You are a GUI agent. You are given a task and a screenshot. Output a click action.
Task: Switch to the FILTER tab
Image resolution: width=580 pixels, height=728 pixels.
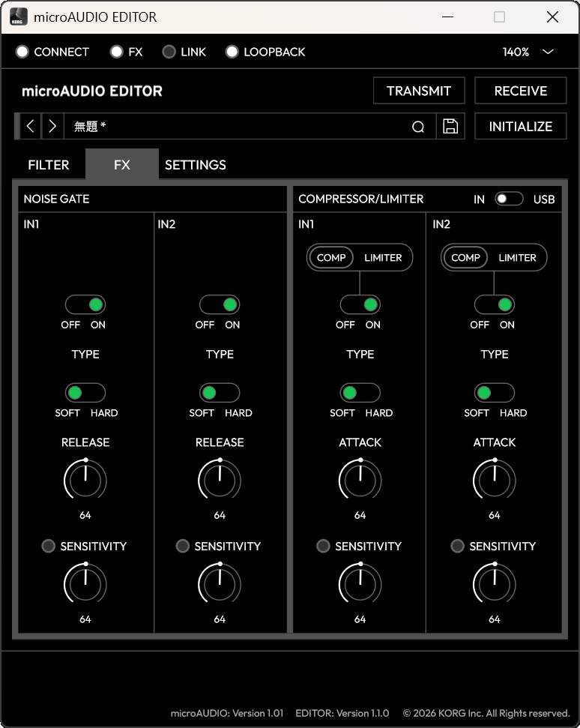coord(49,165)
